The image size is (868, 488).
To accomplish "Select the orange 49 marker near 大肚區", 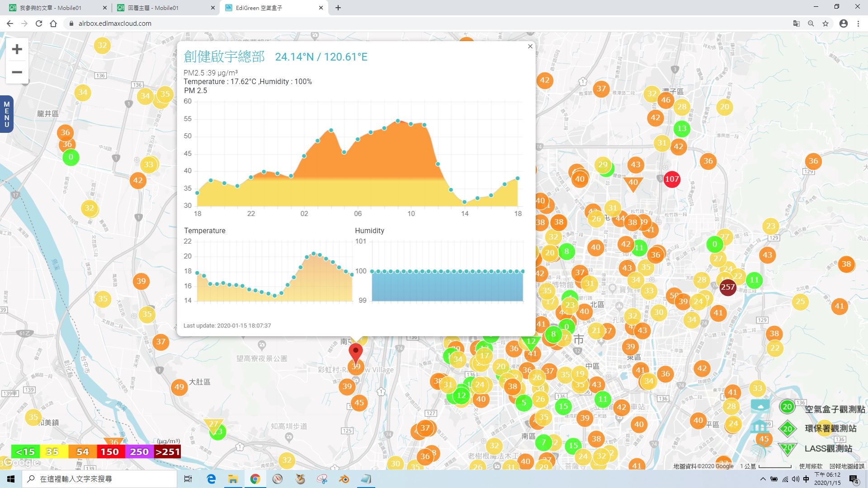I will [x=179, y=387].
